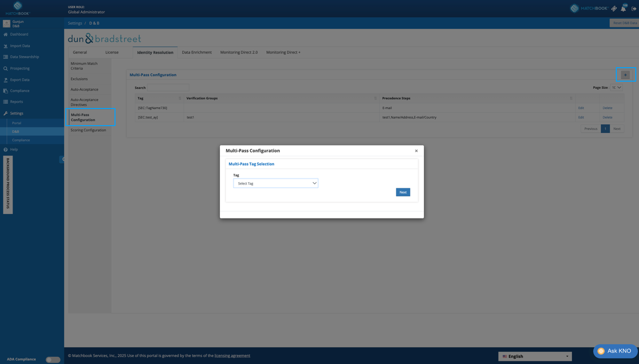
Task: Click the Next button in the dialog
Action: [x=403, y=192]
